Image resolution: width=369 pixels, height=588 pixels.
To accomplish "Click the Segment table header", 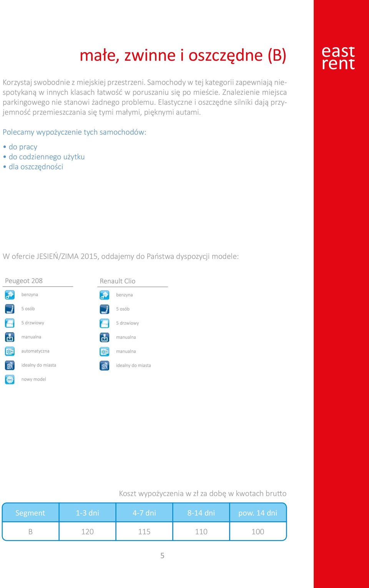I will 30,513.
